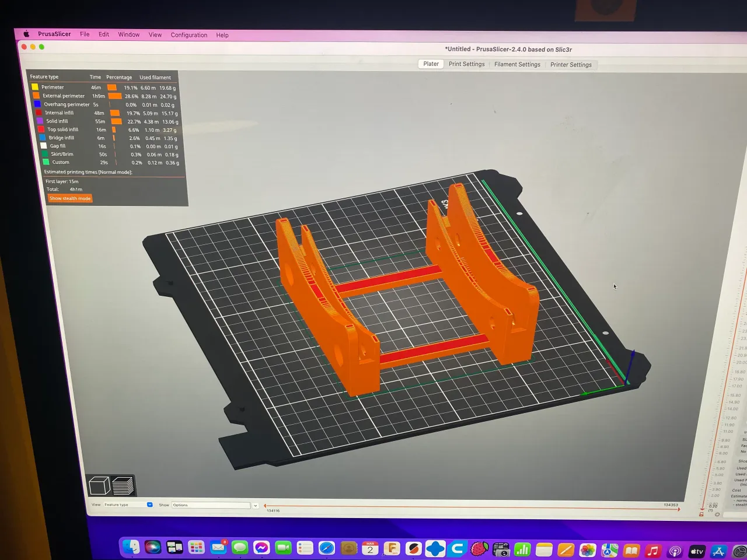Switch to the Filament Settings tab

pos(517,64)
